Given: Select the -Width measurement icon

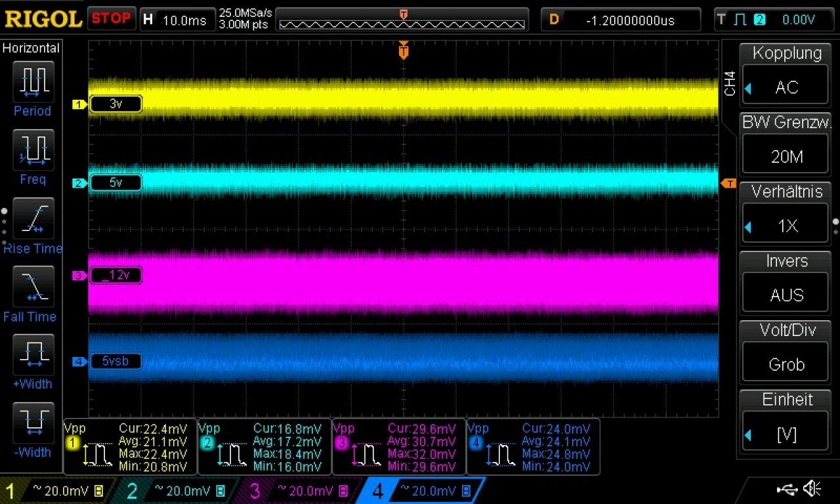Looking at the screenshot, I should coord(33,423).
